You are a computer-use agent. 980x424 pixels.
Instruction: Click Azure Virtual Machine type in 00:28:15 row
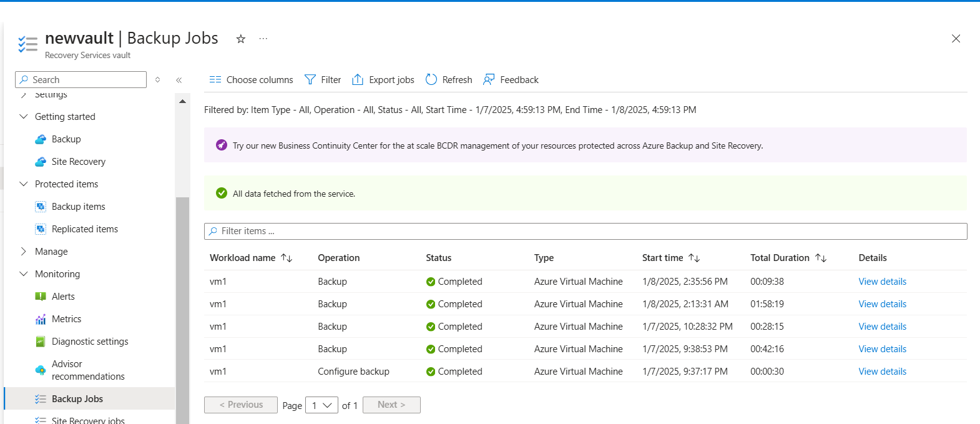click(x=579, y=327)
